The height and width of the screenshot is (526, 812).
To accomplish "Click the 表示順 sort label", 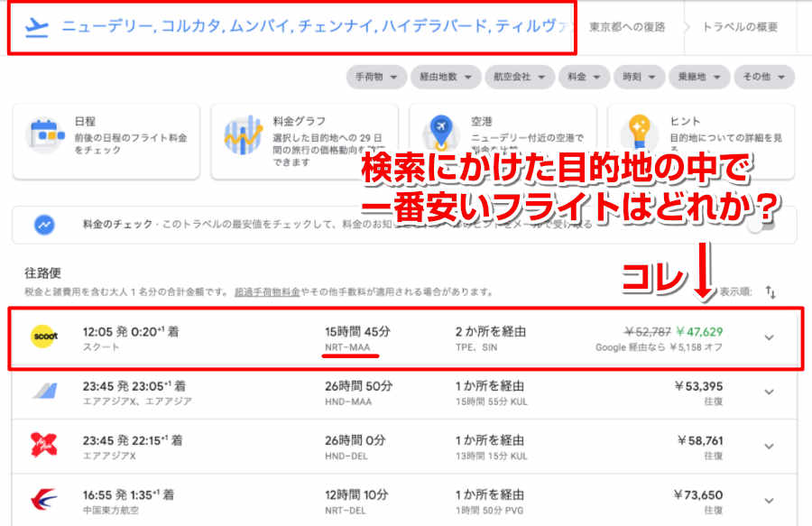I will (735, 292).
